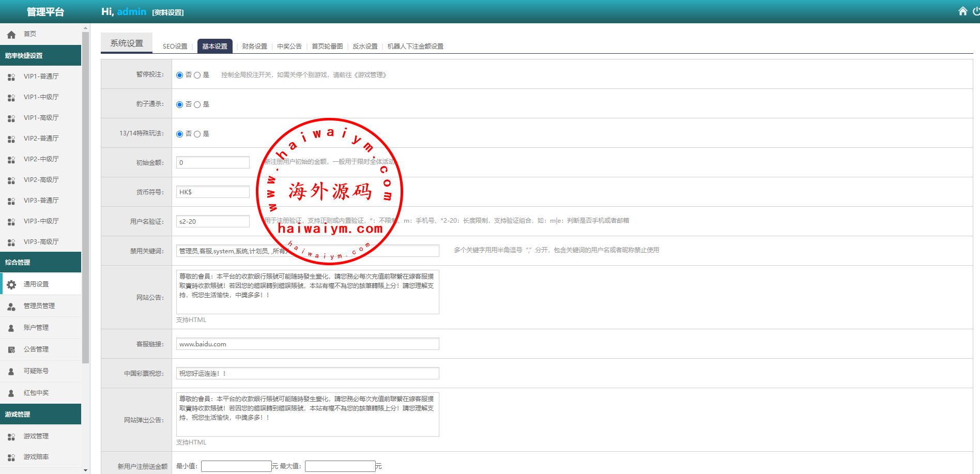Click the icon beside 管理员管理

(11, 306)
